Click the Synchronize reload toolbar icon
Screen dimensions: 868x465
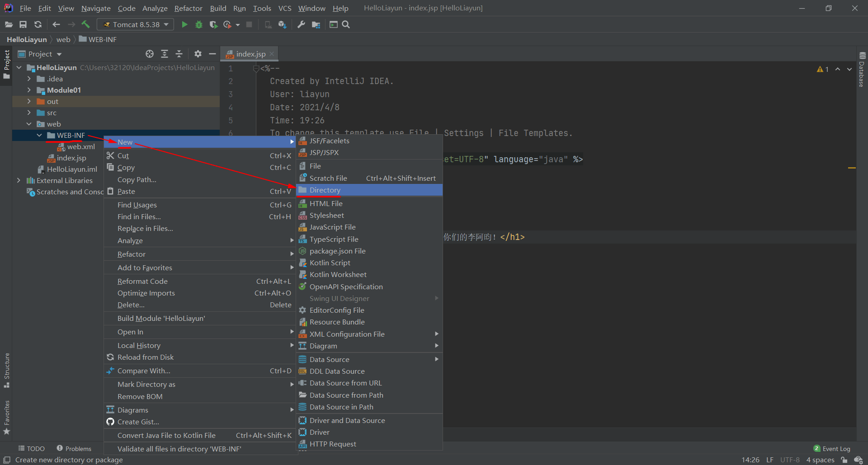pos(38,24)
